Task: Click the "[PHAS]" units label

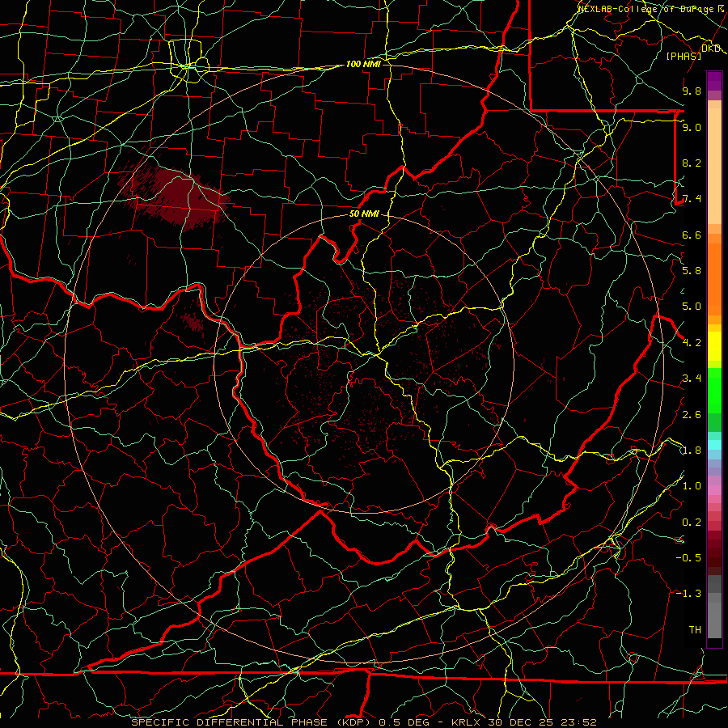Action: [x=684, y=56]
